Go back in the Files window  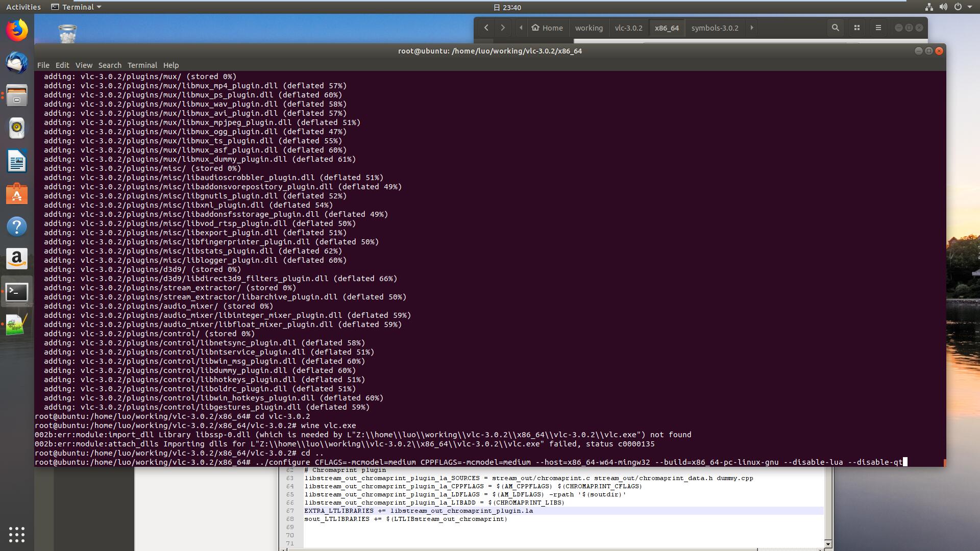point(486,28)
